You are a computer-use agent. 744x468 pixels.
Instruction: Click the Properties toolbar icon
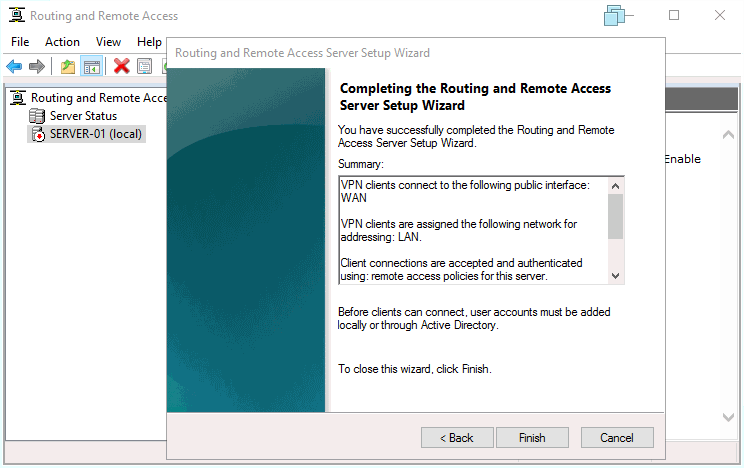(145, 66)
